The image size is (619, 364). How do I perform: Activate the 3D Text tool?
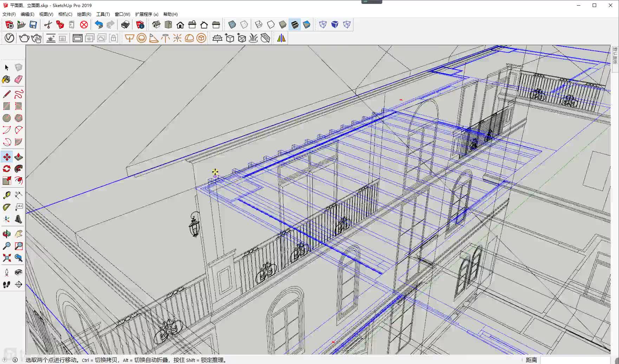pos(19,219)
